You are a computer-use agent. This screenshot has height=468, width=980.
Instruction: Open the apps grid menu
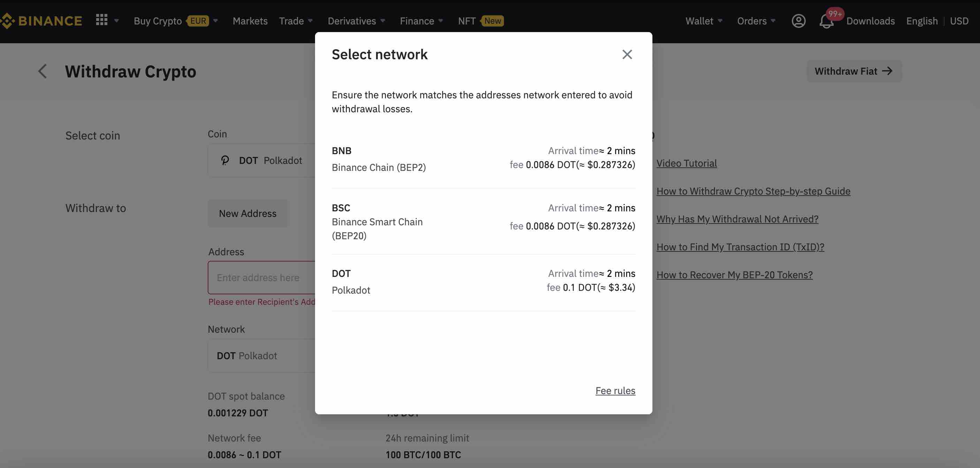(x=101, y=20)
